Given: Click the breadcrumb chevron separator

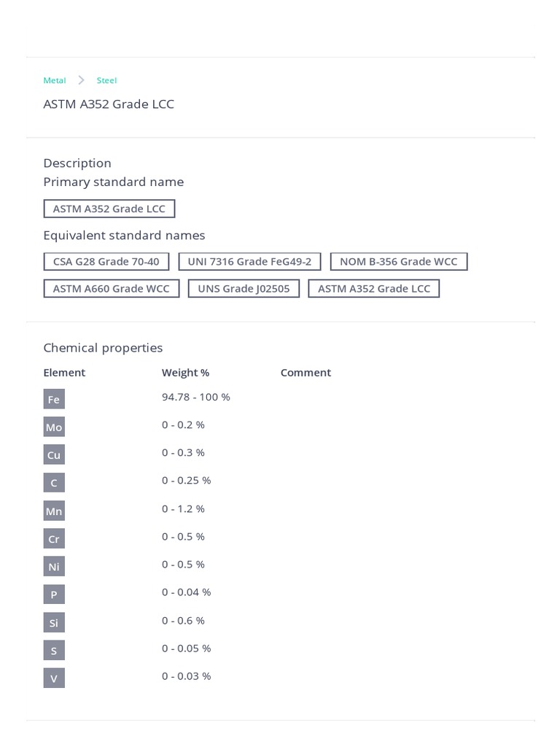Looking at the screenshot, I should click(81, 80).
